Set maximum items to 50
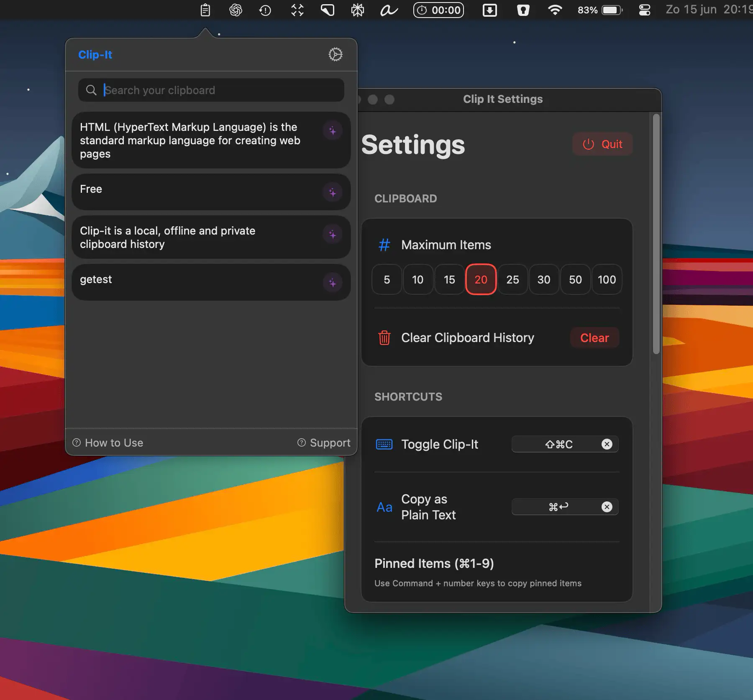The height and width of the screenshot is (700, 753). [x=576, y=279]
